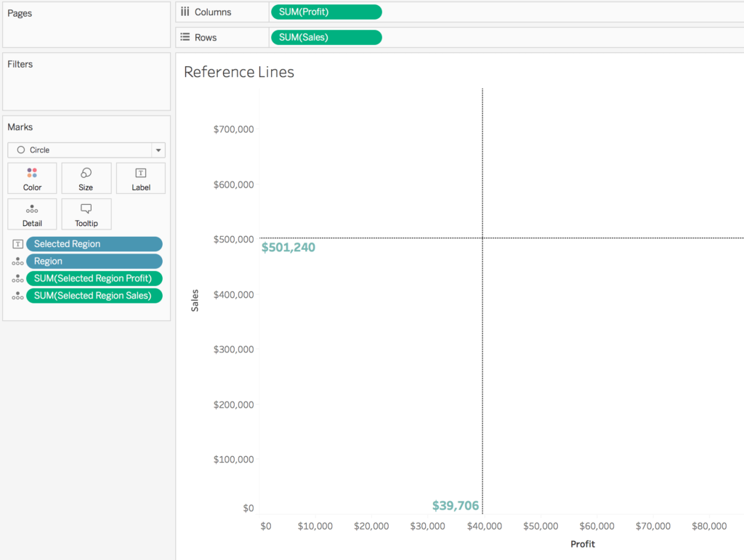Click the detail dots icon beside the Region pill
Screen dimensions: 744x560
[x=17, y=261]
